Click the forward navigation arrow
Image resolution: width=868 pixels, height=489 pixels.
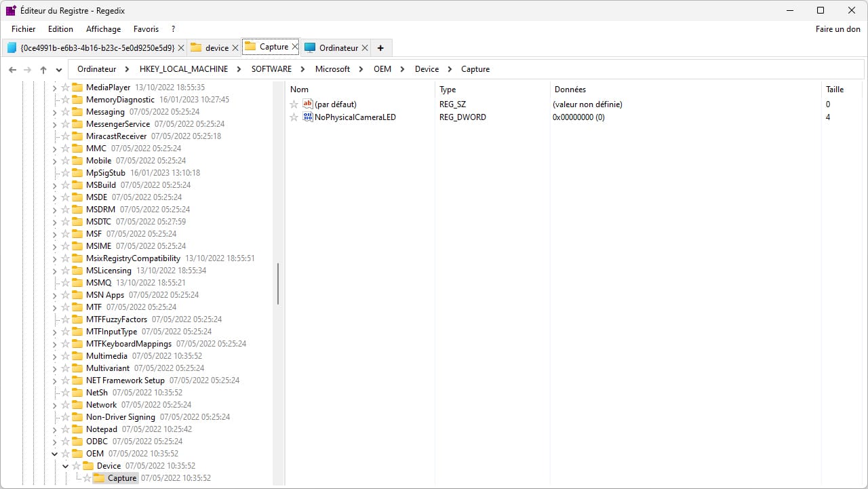pos(28,69)
